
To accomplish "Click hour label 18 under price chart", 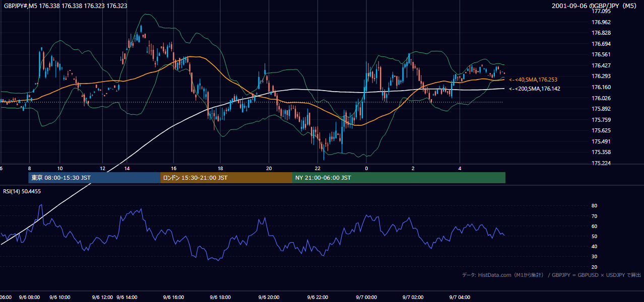I will (x=220, y=168).
